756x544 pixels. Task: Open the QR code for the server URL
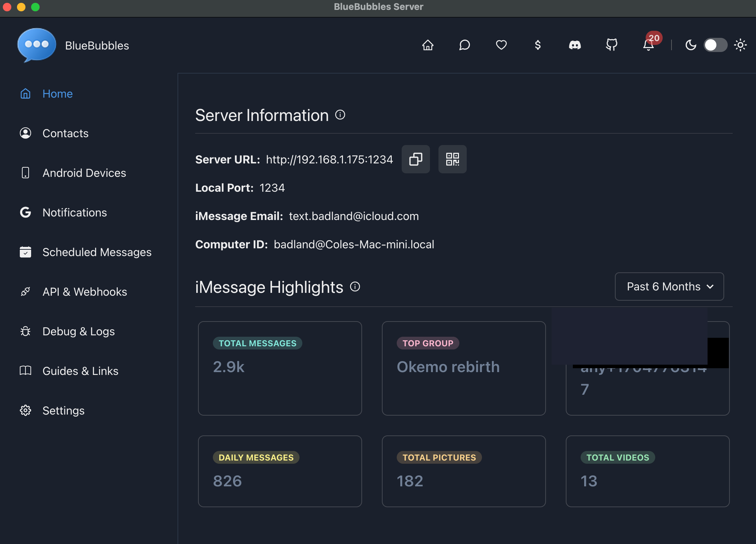[453, 159]
